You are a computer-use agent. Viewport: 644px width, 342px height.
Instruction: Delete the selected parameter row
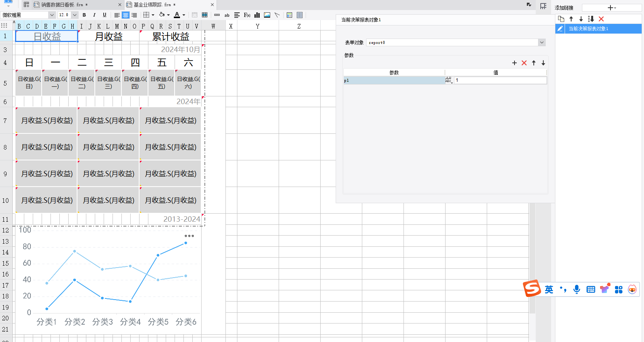pos(524,63)
